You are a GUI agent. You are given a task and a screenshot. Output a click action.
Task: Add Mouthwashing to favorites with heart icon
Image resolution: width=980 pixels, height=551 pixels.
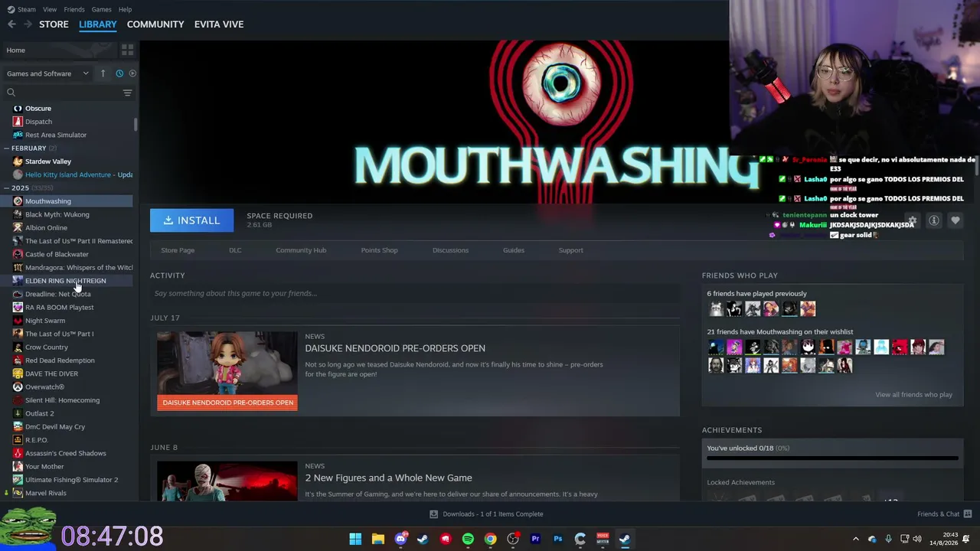click(955, 220)
